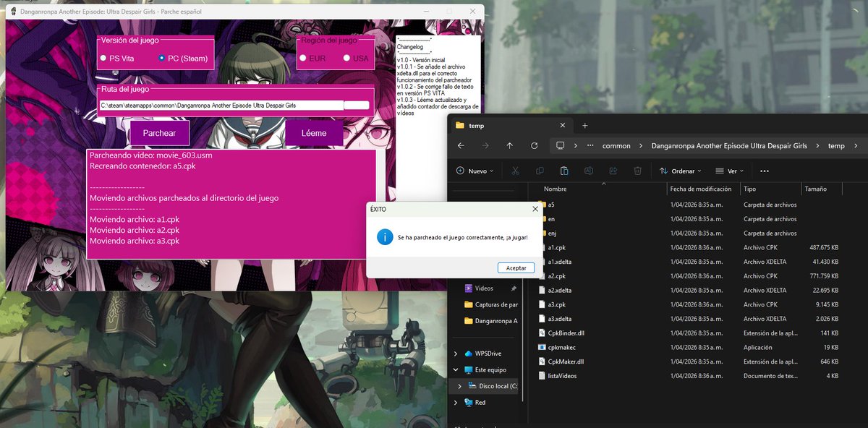Open Danganronpa A folder in sidebar
Viewport: 868px width, 428px height.
coord(490,321)
